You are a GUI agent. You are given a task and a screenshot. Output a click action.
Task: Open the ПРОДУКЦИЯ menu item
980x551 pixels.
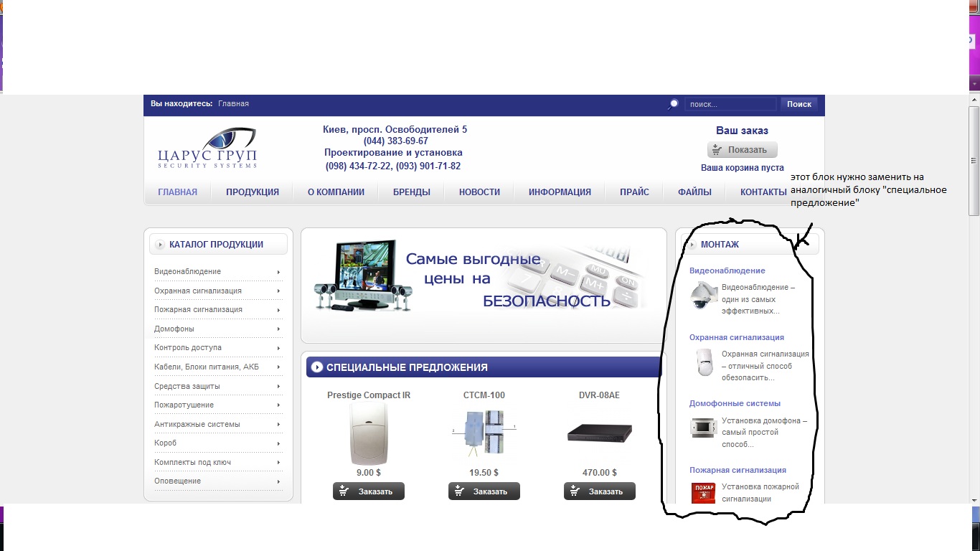point(253,192)
